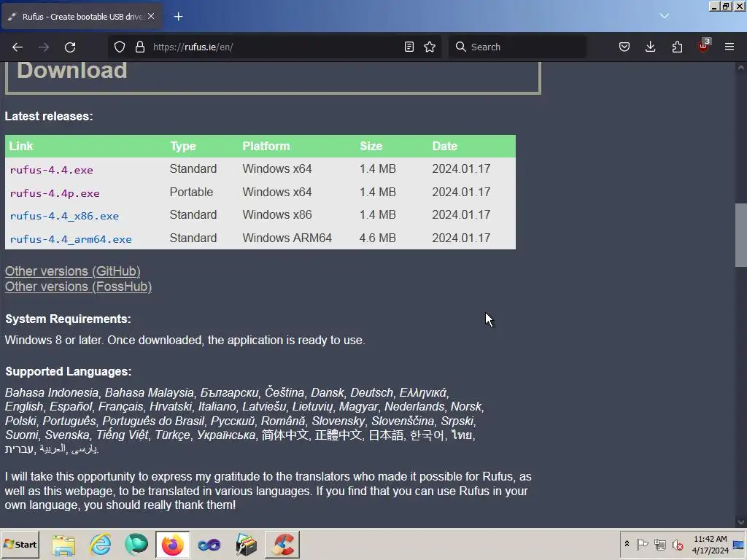Image resolution: width=747 pixels, height=560 pixels.
Task: Click System Requirements heading
Action: pyautogui.click(x=68, y=319)
